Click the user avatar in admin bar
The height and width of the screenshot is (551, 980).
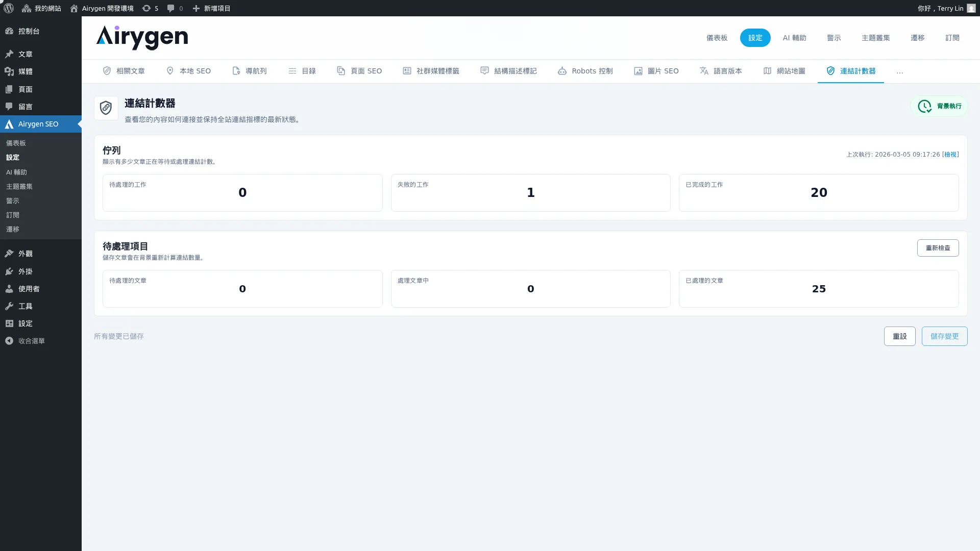971,8
